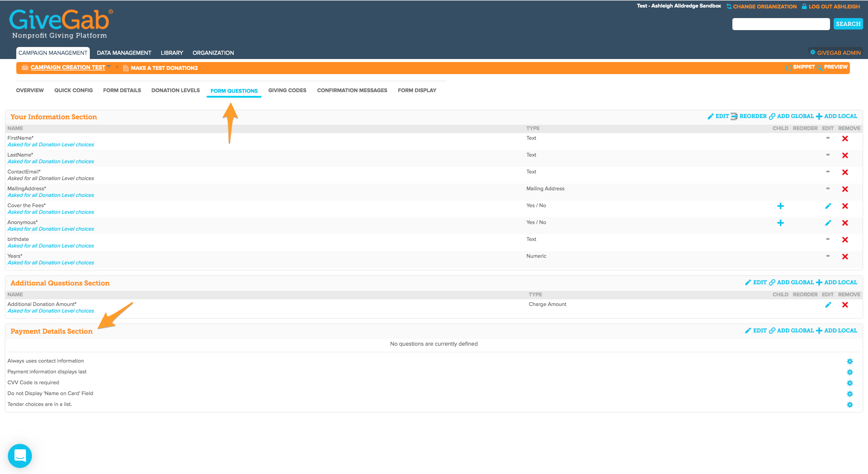Open the Data Management menu

[x=124, y=53]
